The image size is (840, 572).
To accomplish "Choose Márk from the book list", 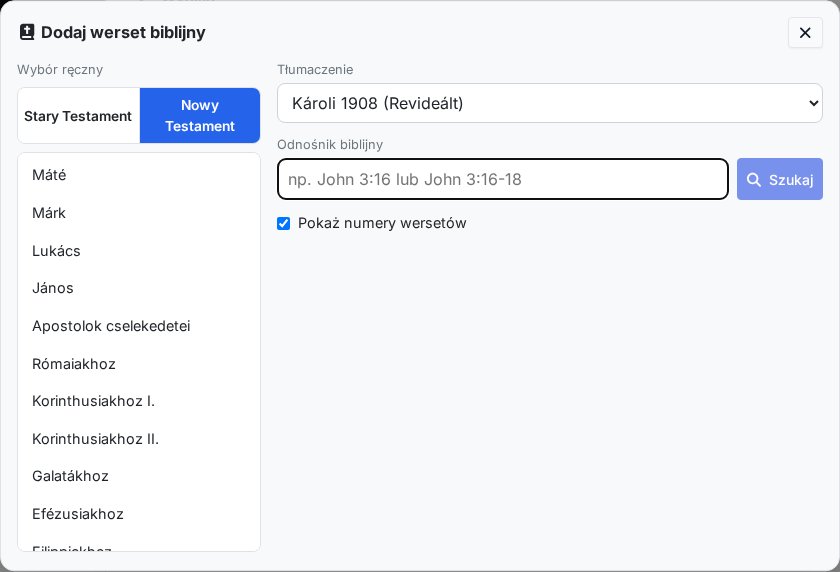I will click(x=139, y=213).
